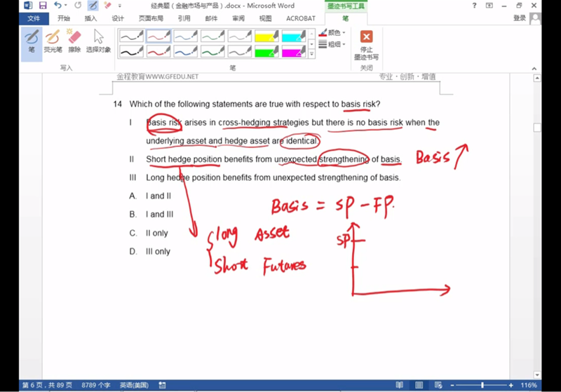561x392 pixels.
Task: Pick the thin gray pen style, top row
Action: click(240, 36)
